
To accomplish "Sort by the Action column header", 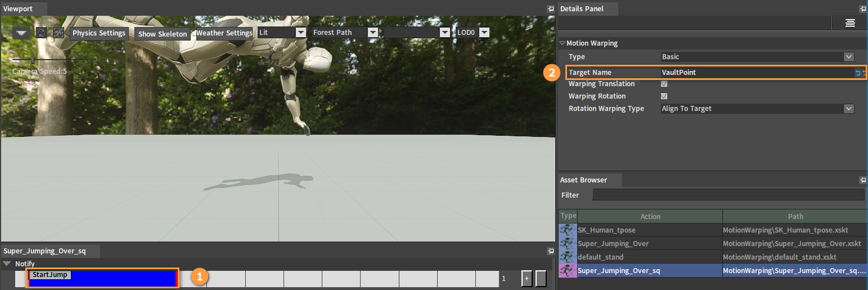I will point(650,216).
